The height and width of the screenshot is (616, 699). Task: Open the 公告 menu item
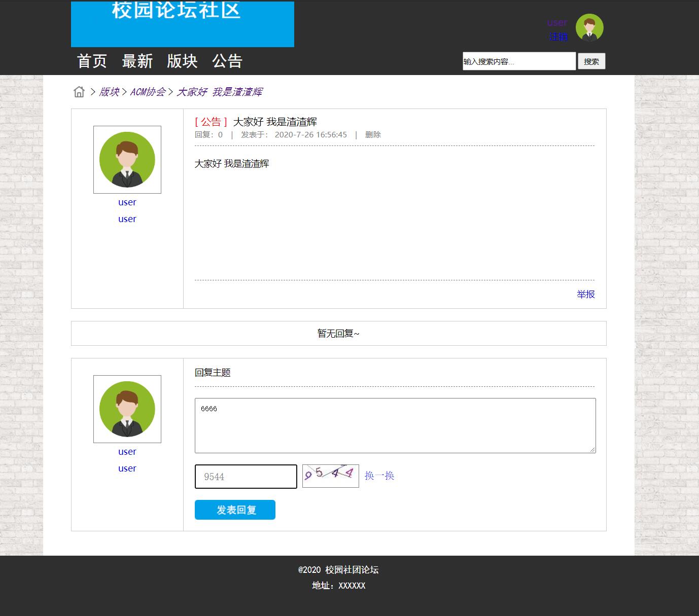tap(228, 61)
